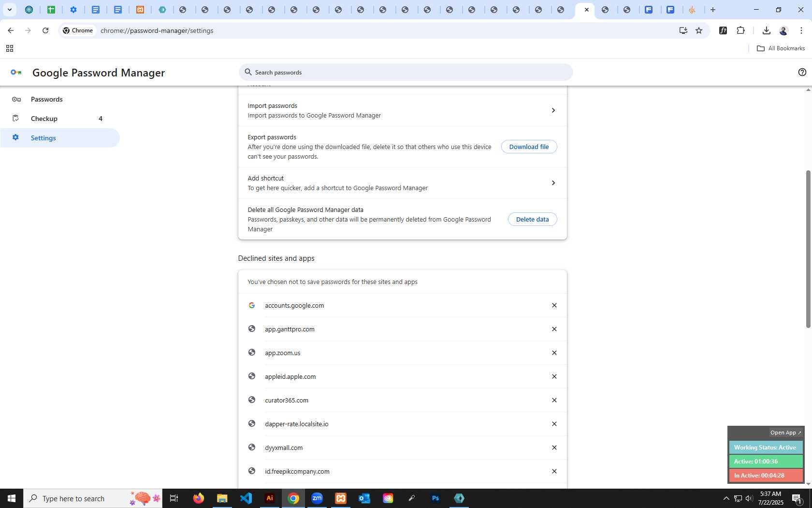Click the Working Status: Active indicator
This screenshot has width=812, height=508.
[x=766, y=448]
